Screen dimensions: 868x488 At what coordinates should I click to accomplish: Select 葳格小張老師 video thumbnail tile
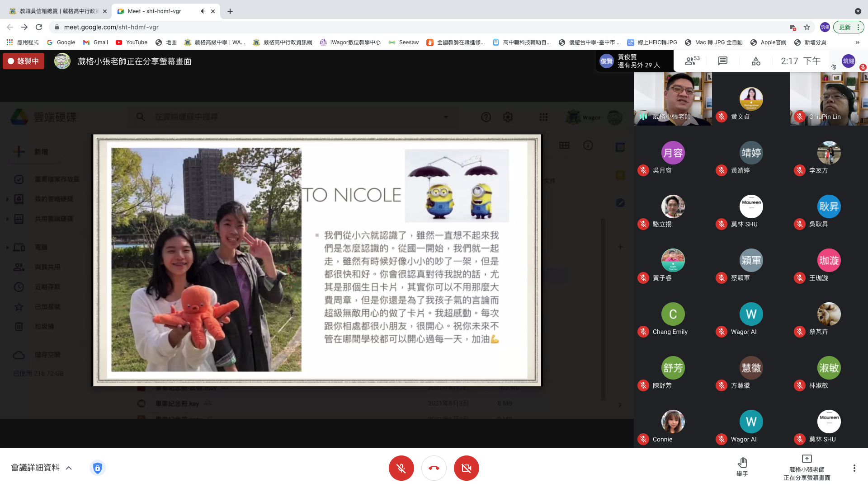pos(672,99)
